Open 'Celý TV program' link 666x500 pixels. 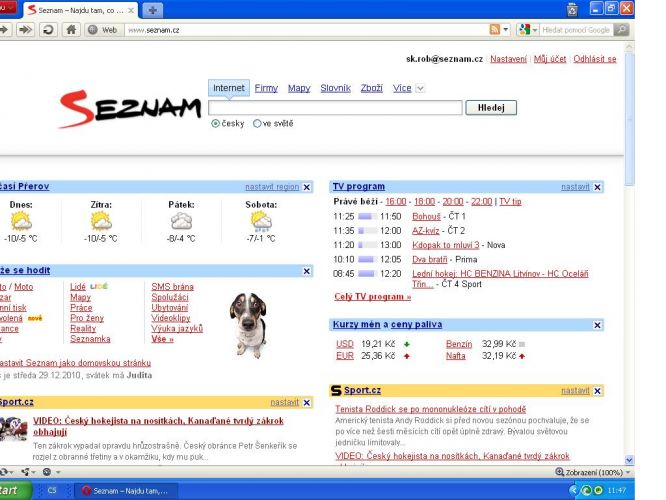373,297
